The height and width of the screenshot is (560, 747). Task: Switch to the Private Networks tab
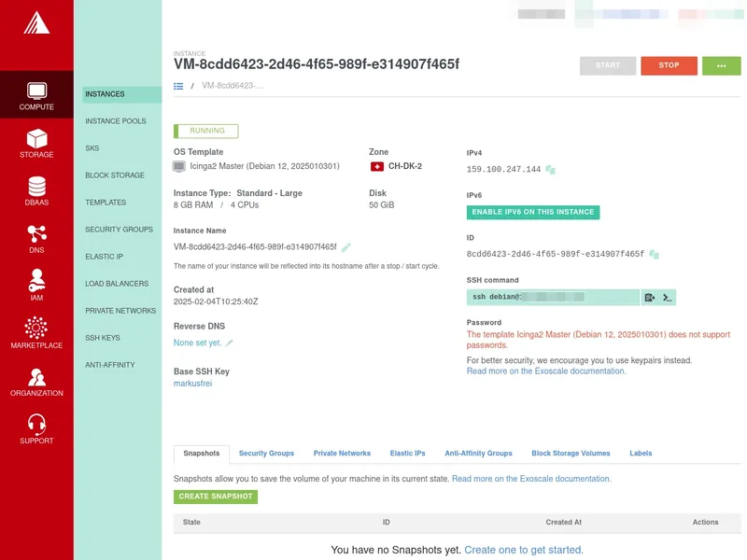[x=342, y=454]
